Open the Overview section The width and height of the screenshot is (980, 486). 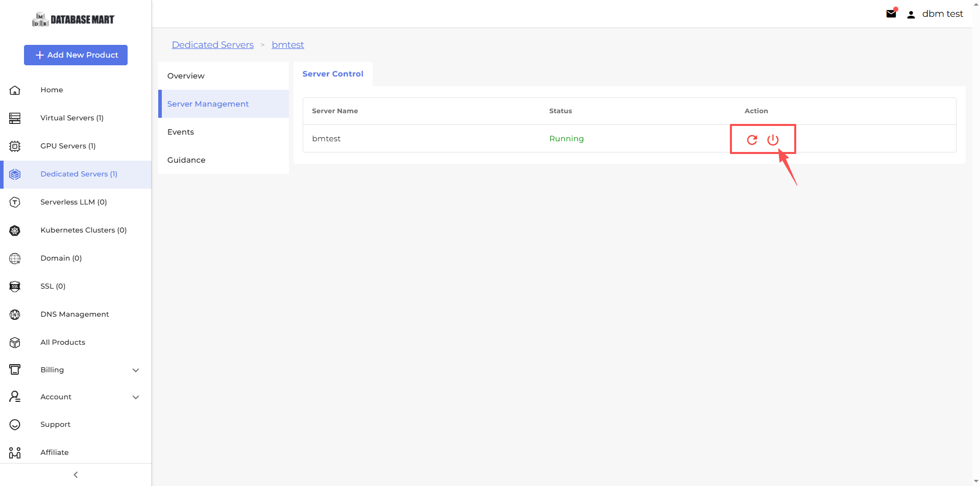224,76
